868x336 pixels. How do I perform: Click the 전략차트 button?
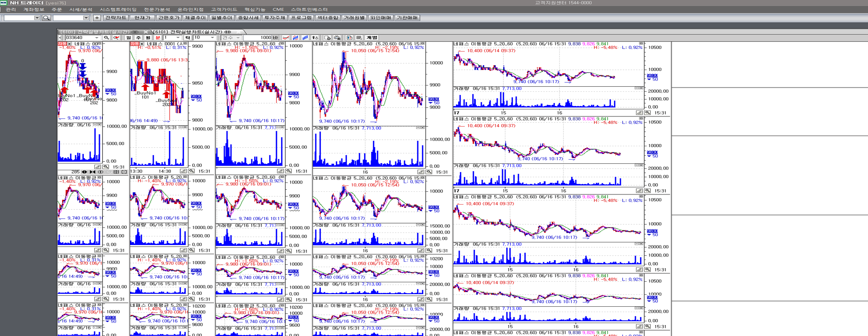tap(116, 18)
